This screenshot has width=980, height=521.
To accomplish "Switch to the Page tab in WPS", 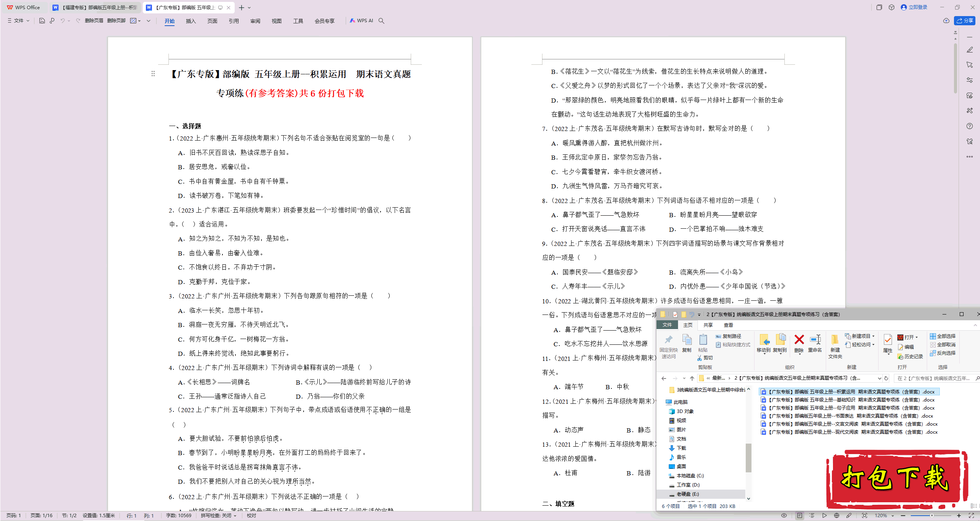I will (x=212, y=21).
